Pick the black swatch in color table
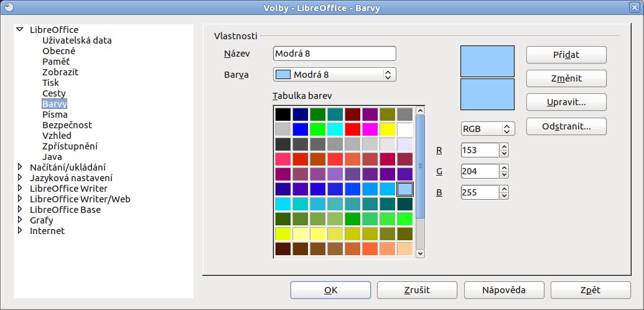The width and height of the screenshot is (644, 310). [283, 115]
